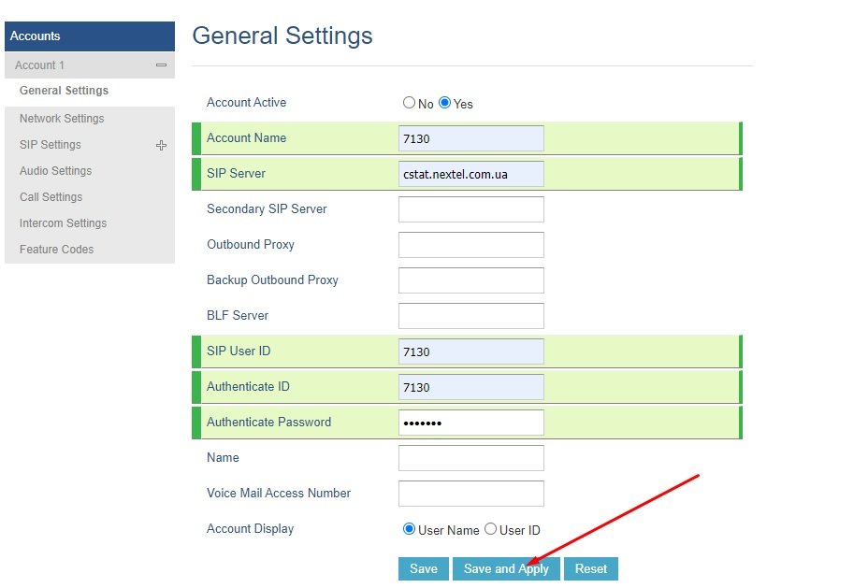
Task: Select 'No' for Account Active
Action: pyautogui.click(x=409, y=103)
